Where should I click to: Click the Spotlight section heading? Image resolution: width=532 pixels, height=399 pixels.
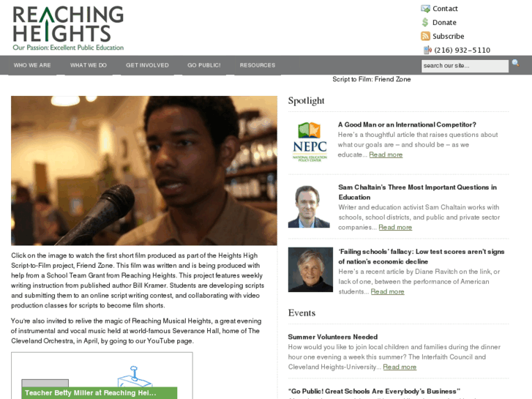[306, 101]
